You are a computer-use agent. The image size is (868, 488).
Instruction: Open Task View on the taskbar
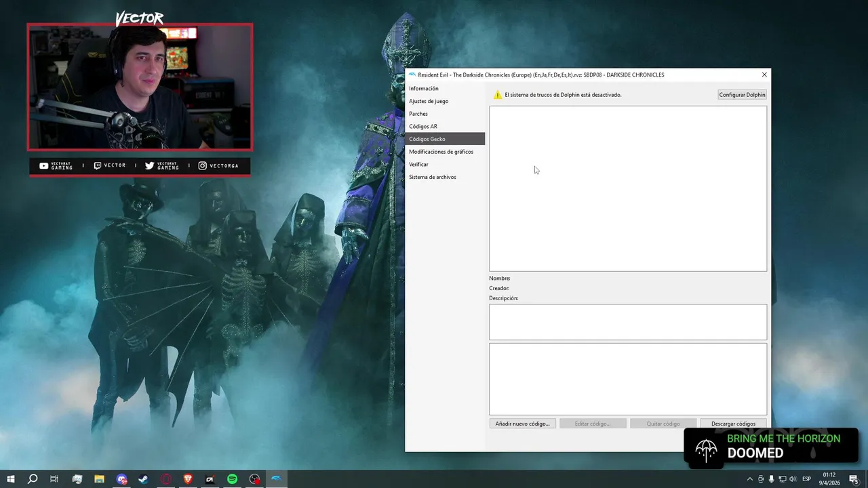[x=54, y=479]
